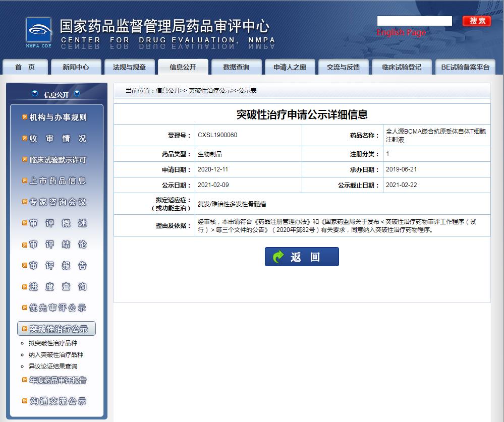Screen dimensions: 504x422
Task: Expand the 突破性治疗公示 sidebar section
Action: (x=57, y=329)
